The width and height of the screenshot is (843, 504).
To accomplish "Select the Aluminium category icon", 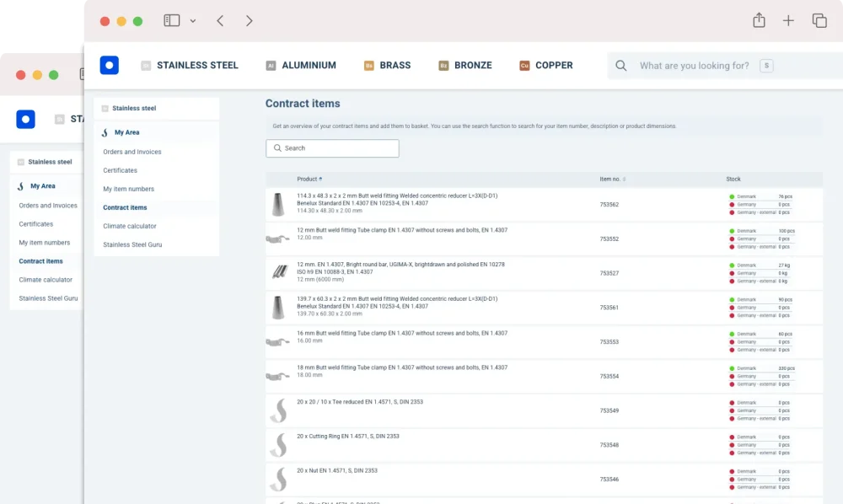I will 270,64.
